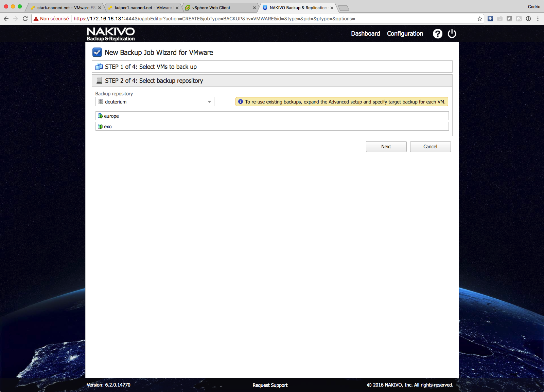Click the europe VM icon

[100, 116]
